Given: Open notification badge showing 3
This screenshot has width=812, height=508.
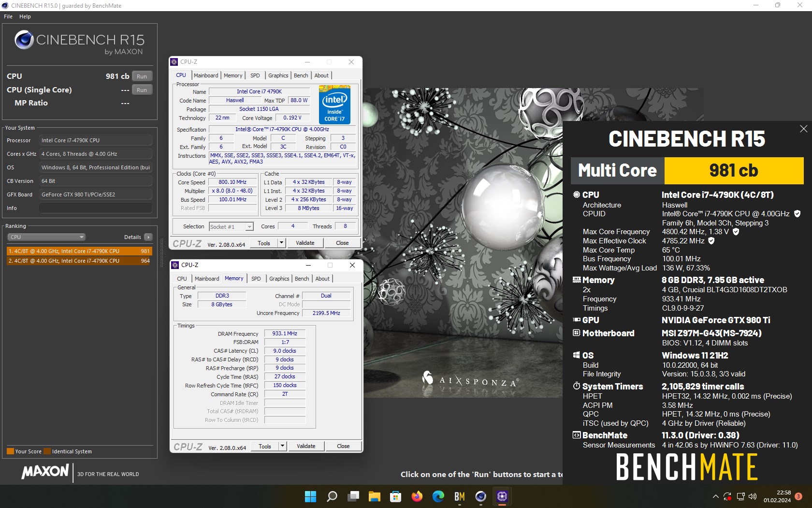Looking at the screenshot, I should (798, 496).
